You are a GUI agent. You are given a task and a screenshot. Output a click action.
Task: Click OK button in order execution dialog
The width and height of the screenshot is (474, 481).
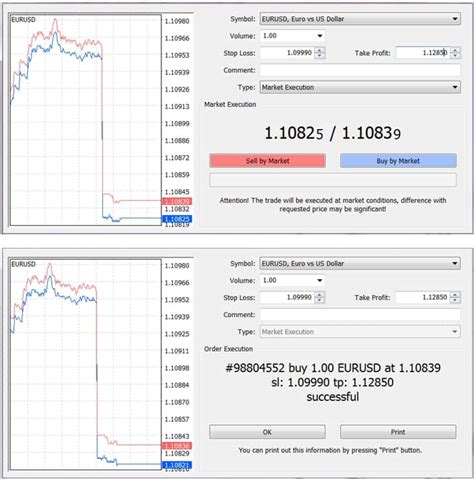point(267,432)
